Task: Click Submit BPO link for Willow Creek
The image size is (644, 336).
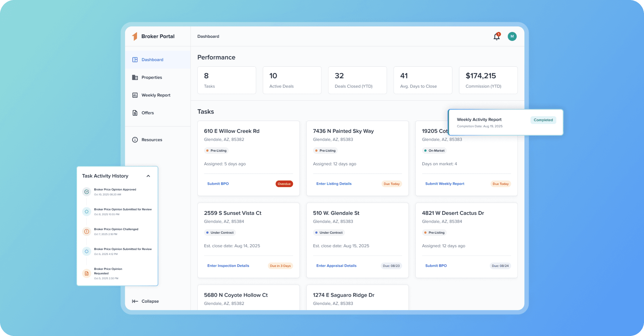Action: point(218,184)
